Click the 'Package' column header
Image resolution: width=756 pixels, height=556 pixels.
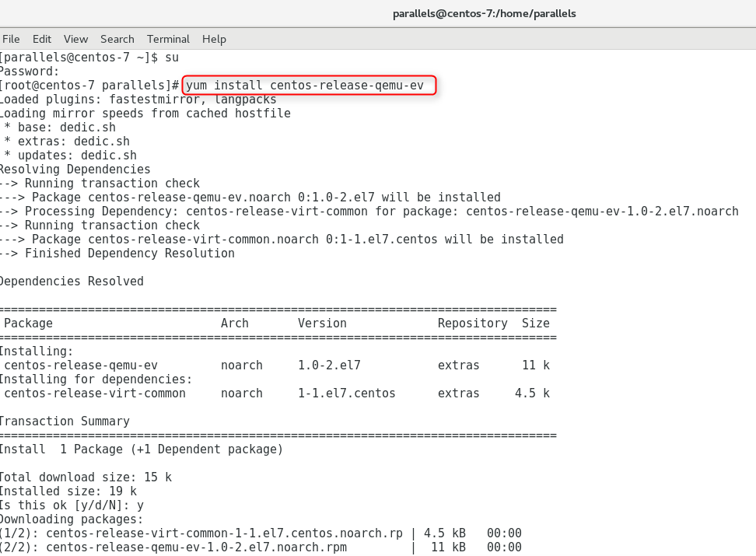(x=29, y=323)
